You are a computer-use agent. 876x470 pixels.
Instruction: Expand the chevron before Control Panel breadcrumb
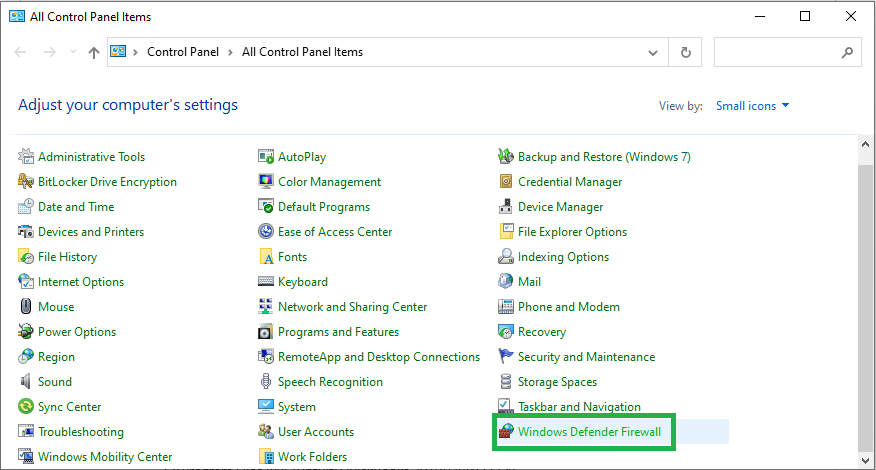pos(135,53)
